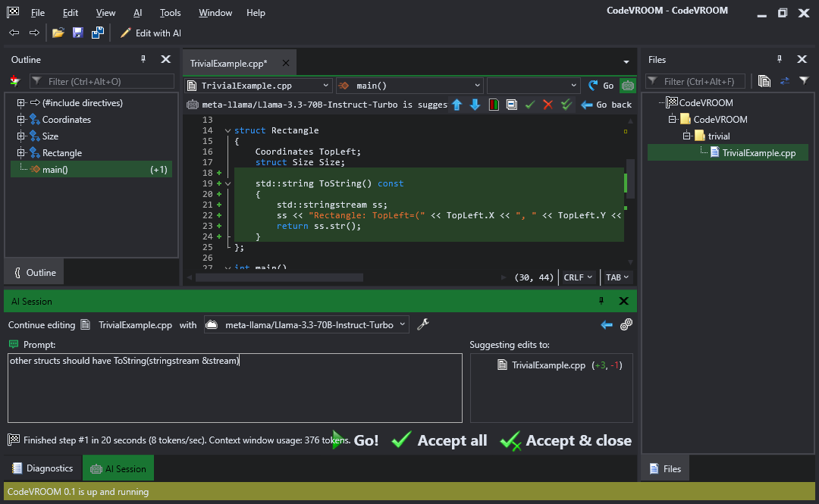Pin the Outline panel
The width and height of the screenshot is (819, 504).
click(x=143, y=59)
